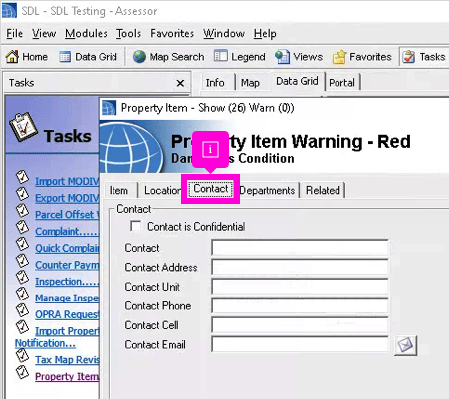Image resolution: width=450 pixels, height=400 pixels.
Task: Focus the Contact Phone input field
Action: click(300, 306)
